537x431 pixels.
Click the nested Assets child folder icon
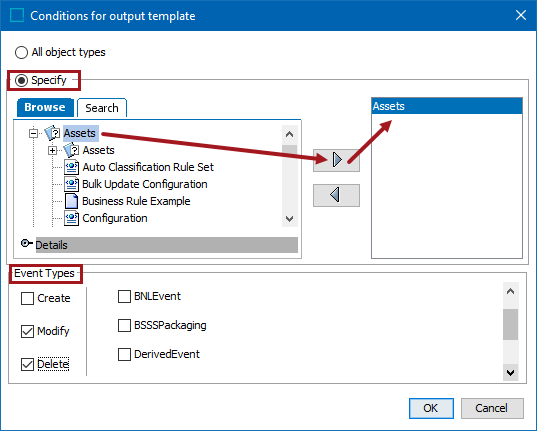coord(72,150)
